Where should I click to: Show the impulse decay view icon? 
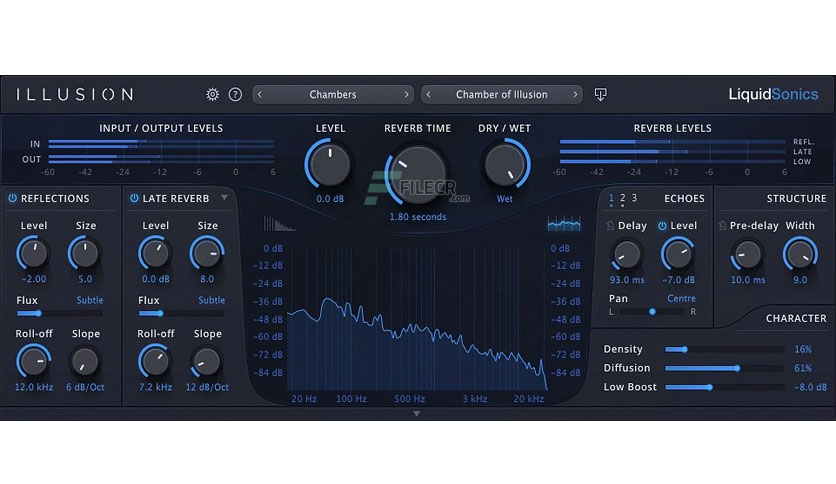pyautogui.click(x=279, y=223)
